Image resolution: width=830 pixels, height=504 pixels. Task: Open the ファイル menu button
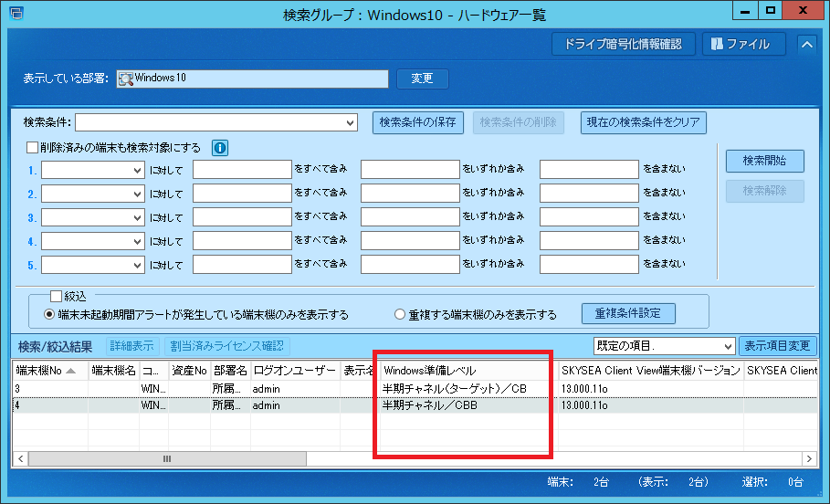(x=744, y=44)
